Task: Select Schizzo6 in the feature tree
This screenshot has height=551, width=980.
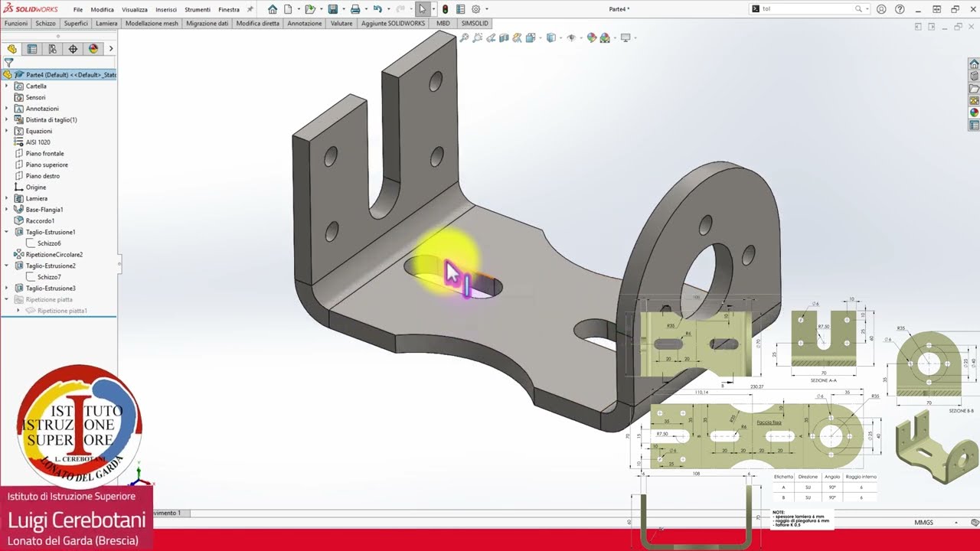Action: coord(49,243)
